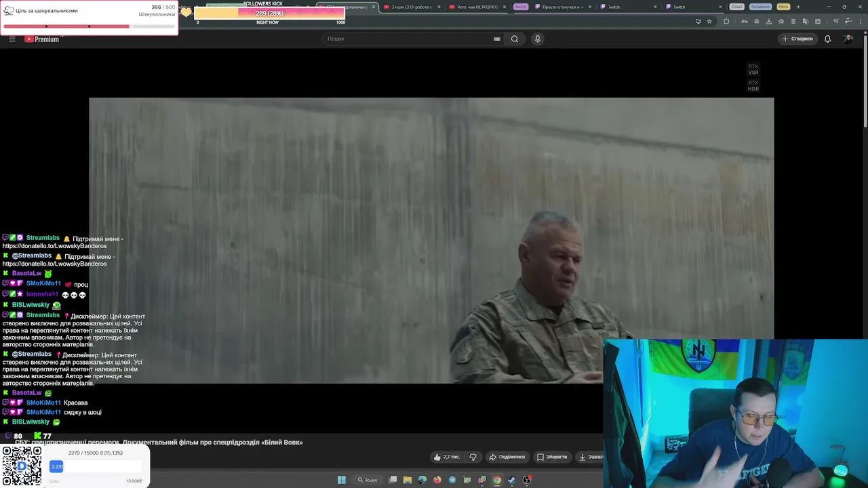Click the taskbar Пошук search box
868x488 pixels.
coord(368,480)
